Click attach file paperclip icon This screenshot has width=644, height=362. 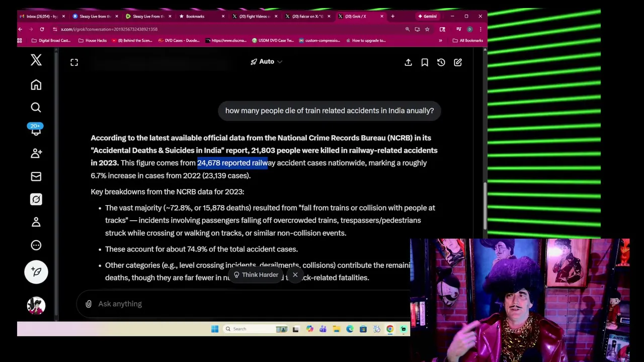coord(89,304)
